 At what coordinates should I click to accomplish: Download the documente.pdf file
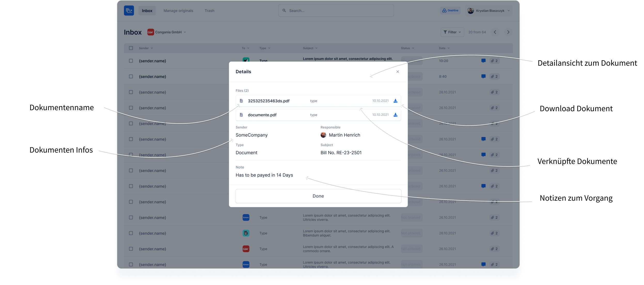pyautogui.click(x=395, y=115)
